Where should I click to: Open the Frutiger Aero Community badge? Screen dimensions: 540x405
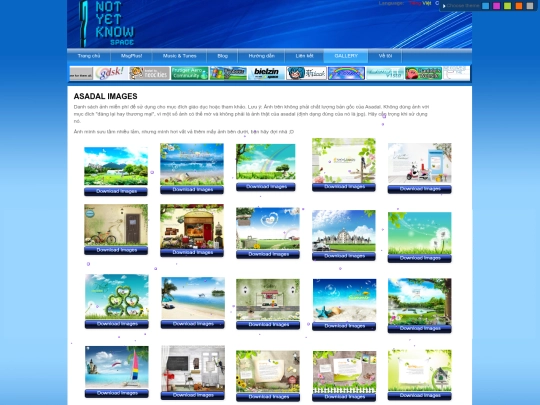(x=190, y=73)
